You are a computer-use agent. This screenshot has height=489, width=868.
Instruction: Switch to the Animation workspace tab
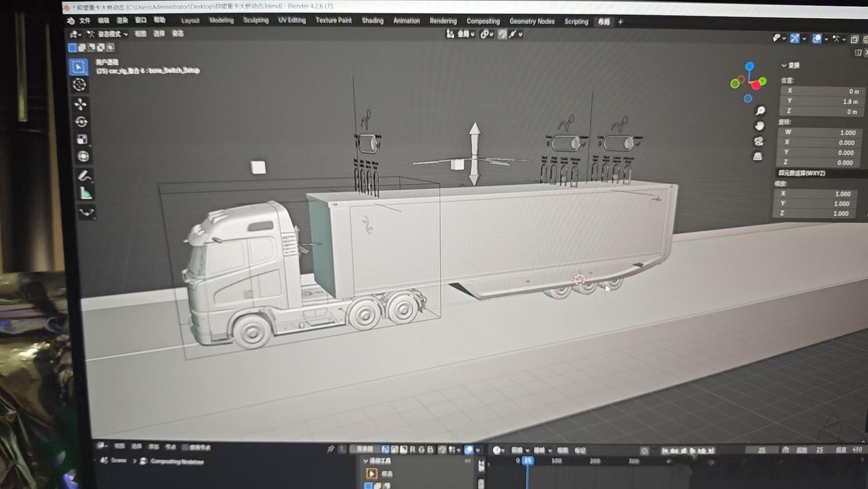(x=406, y=21)
